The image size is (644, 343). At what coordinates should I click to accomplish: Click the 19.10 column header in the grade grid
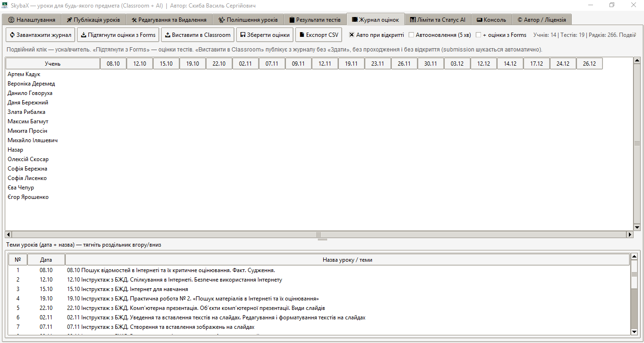pyautogui.click(x=193, y=63)
